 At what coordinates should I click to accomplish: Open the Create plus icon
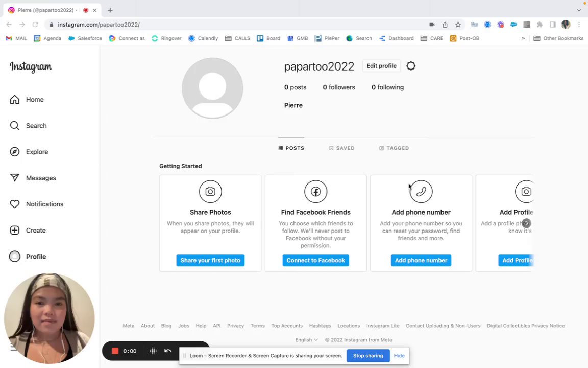click(15, 230)
